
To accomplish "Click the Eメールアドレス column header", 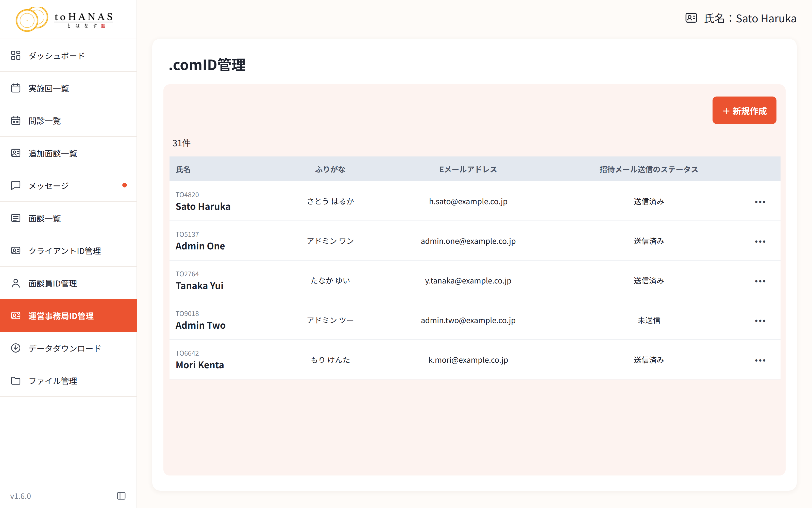I will [468, 169].
